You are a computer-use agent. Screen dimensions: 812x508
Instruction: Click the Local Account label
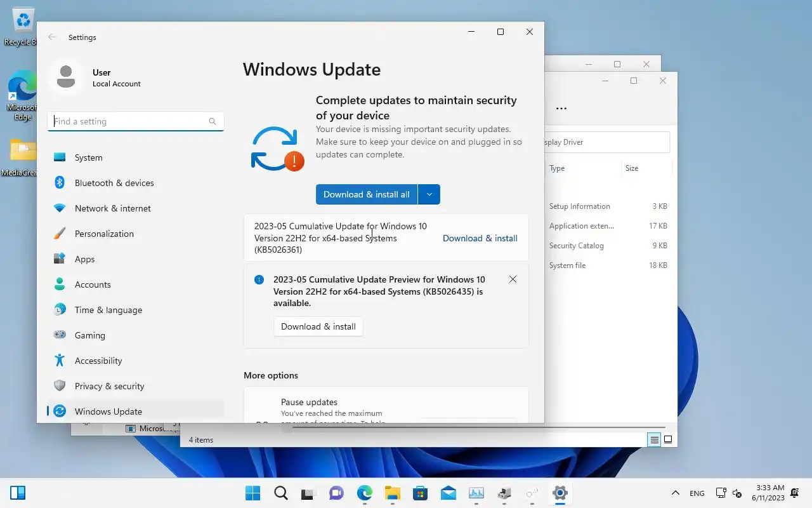click(x=117, y=84)
